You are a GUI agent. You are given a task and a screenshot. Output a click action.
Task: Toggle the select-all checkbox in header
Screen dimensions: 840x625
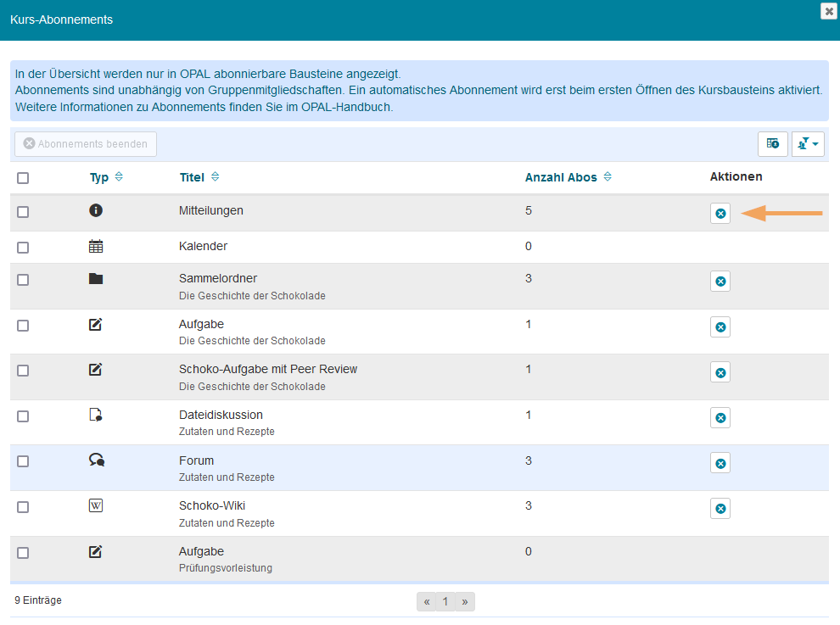pyautogui.click(x=23, y=178)
